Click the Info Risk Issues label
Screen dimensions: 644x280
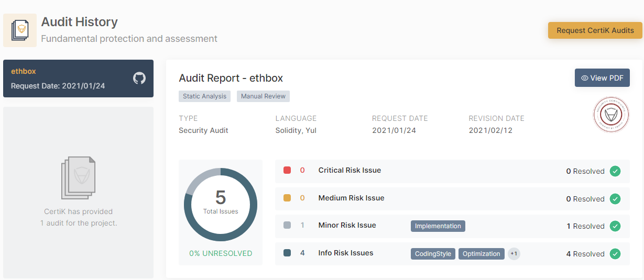[x=346, y=253]
